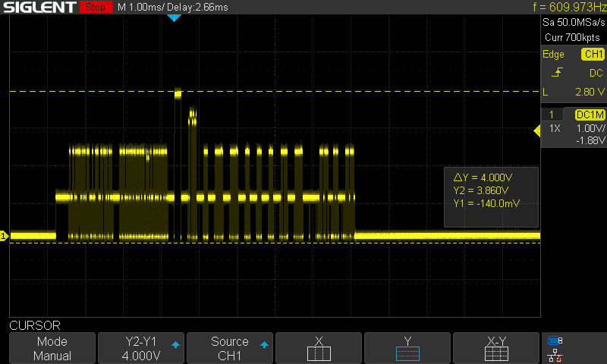The image size is (607, 364).
Task: Click the DC1M channel coupling badge
Action: click(590, 115)
